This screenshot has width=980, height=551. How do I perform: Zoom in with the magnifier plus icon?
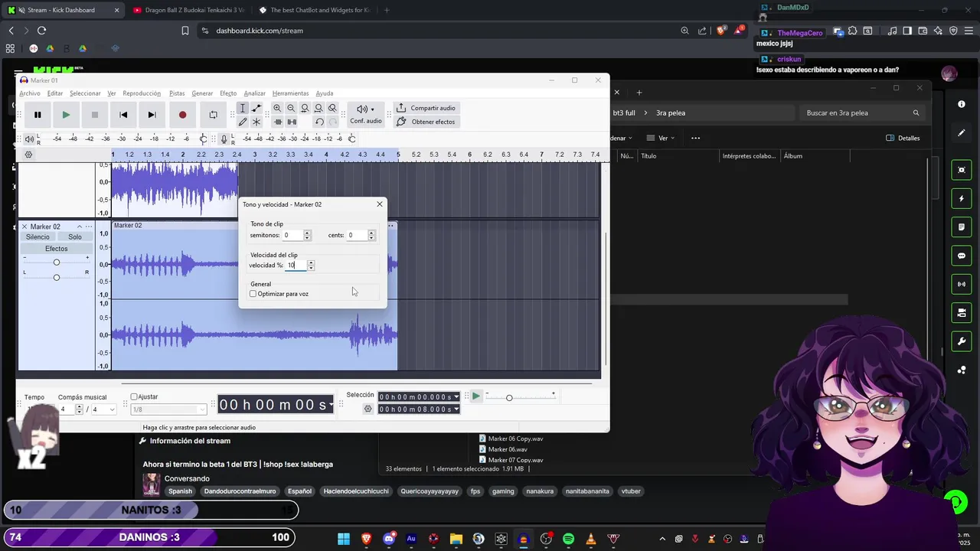(x=277, y=108)
